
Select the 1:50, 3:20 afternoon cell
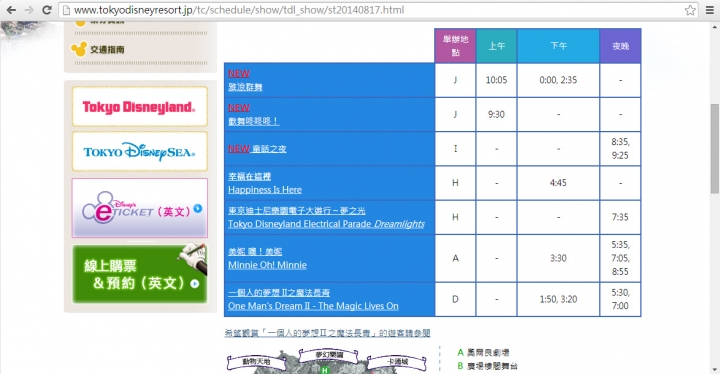click(558, 299)
